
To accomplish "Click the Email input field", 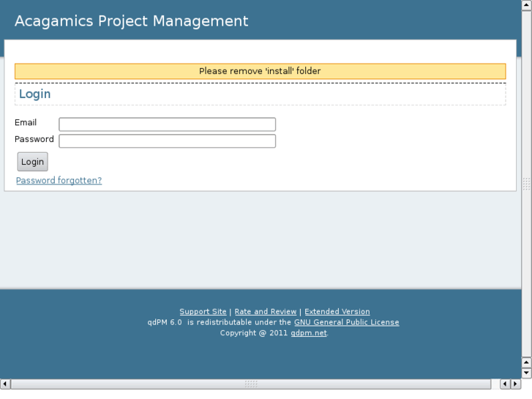I will [167, 124].
